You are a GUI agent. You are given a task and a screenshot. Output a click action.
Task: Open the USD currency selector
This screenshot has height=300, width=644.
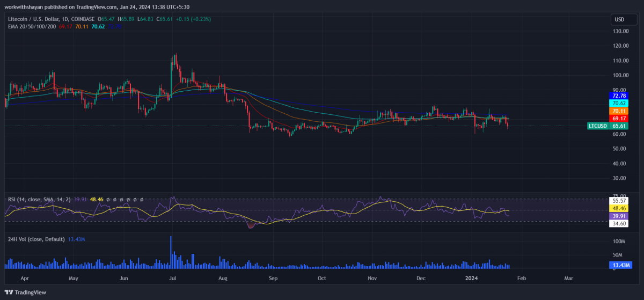(619, 20)
